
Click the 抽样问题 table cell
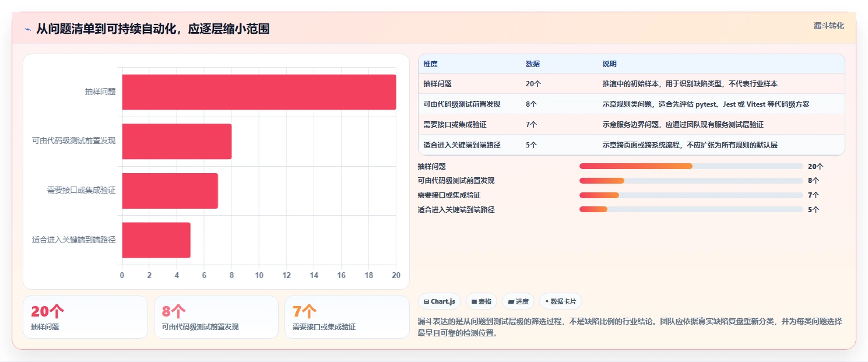coord(437,84)
